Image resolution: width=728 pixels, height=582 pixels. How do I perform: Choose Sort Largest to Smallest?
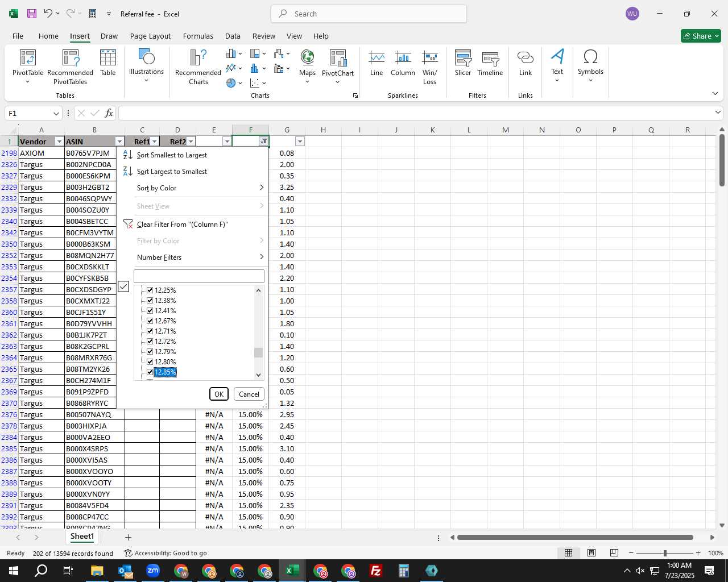pyautogui.click(x=193, y=172)
